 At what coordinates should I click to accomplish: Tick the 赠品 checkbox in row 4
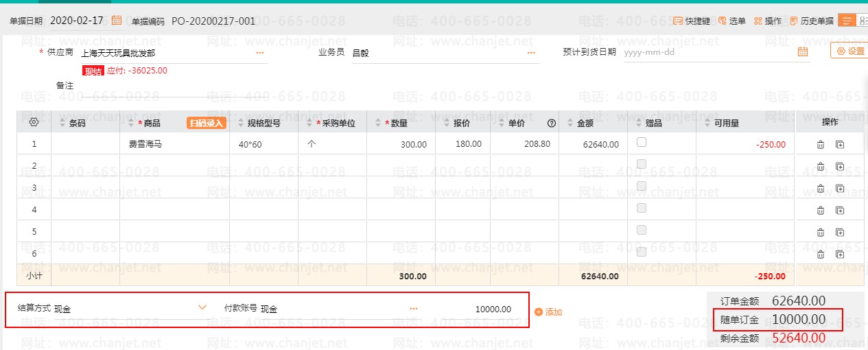(x=642, y=208)
